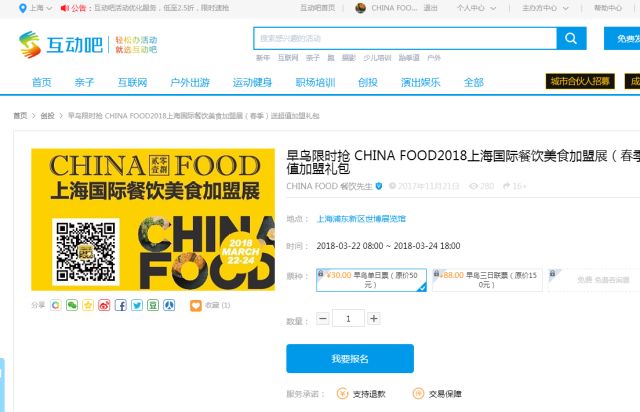Click the 交易保障 text
This screenshot has height=412, width=640.
click(445, 394)
